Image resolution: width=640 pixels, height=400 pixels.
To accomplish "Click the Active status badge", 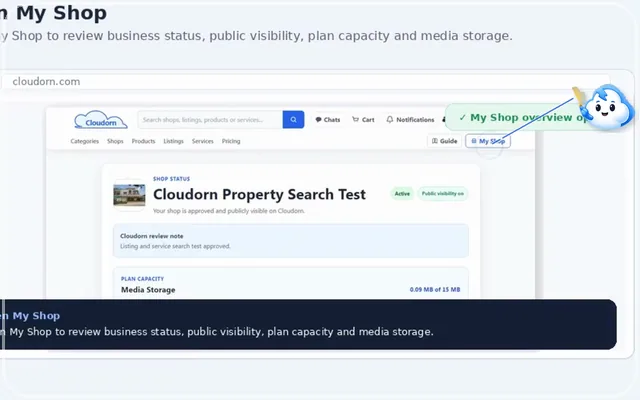I will tap(402, 193).
